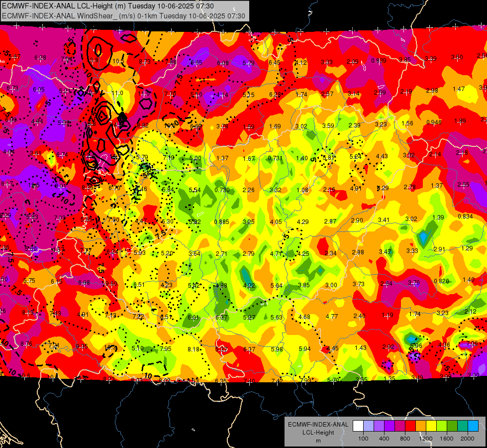Click the legend tick label 1200
The height and width of the screenshot is (448, 487).
pyautogui.click(x=426, y=439)
